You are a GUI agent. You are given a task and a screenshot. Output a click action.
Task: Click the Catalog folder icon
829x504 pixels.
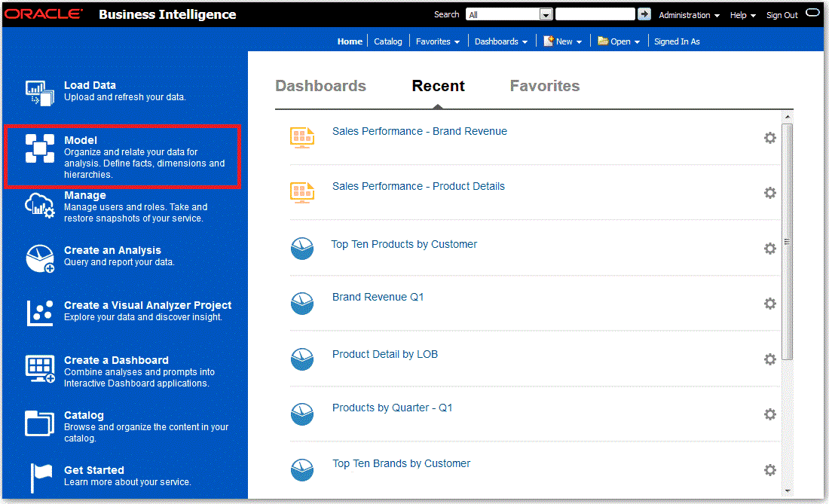click(40, 423)
